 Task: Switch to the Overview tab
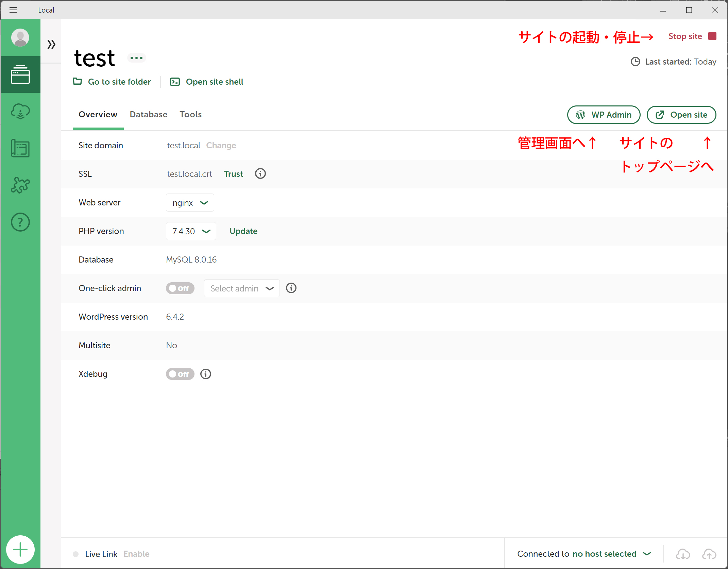coord(98,115)
